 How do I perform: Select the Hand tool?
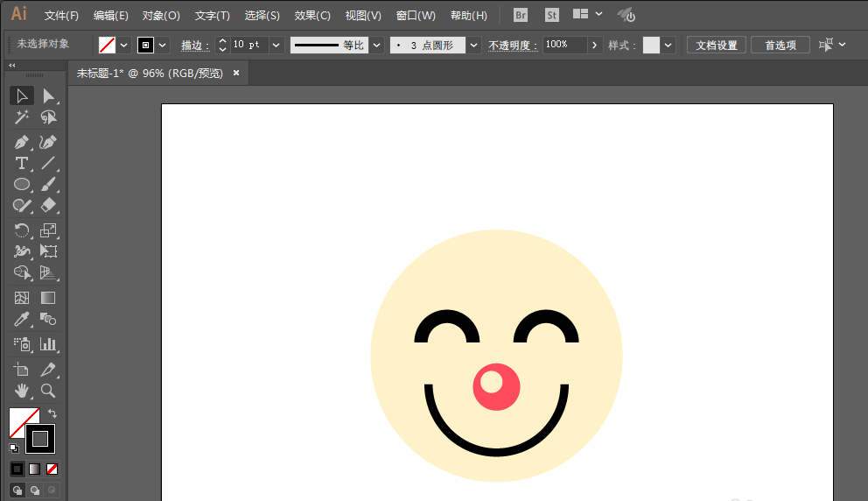click(22, 391)
